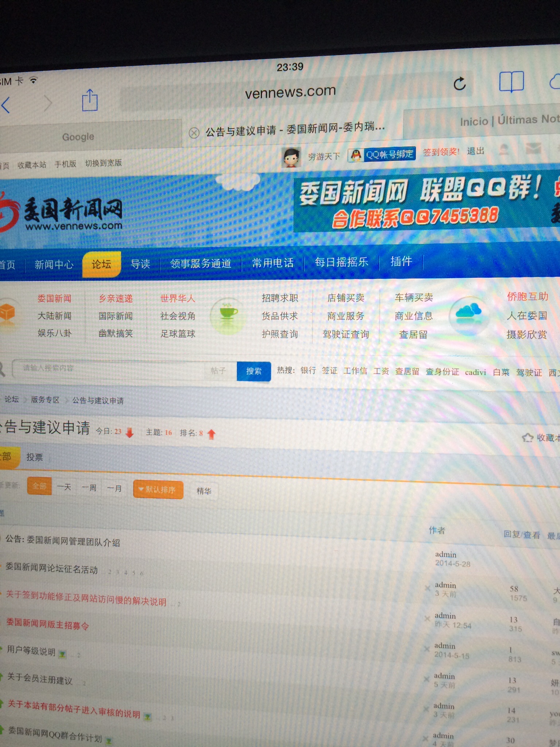Viewport: 560px width, 747px height.
Task: Open 新闻中心 in the main navigation
Action: [x=54, y=264]
